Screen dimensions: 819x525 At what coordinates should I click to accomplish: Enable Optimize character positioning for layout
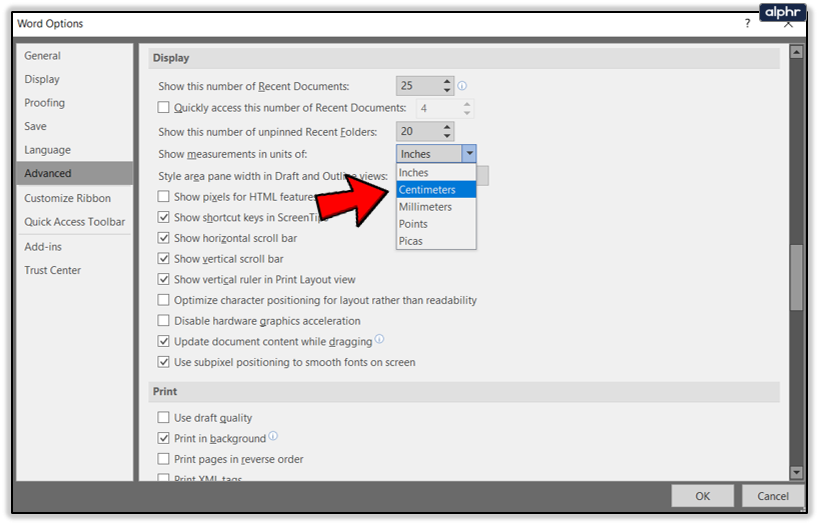coord(163,300)
